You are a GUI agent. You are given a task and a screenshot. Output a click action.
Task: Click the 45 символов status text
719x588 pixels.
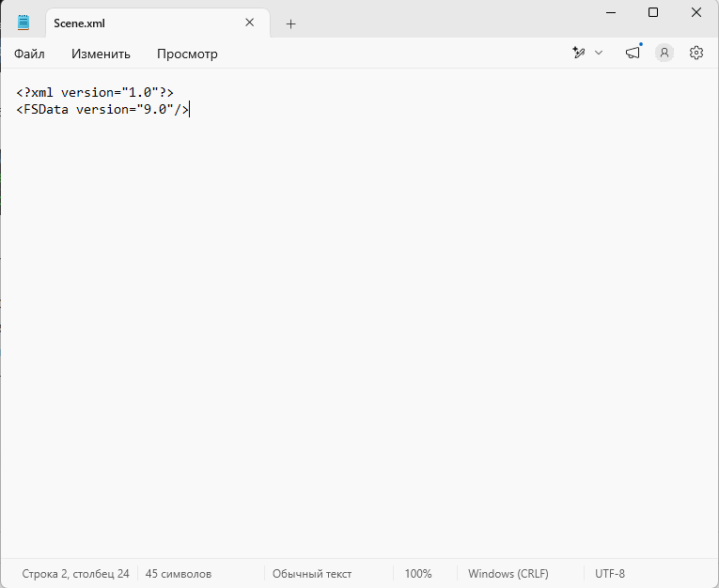point(179,573)
